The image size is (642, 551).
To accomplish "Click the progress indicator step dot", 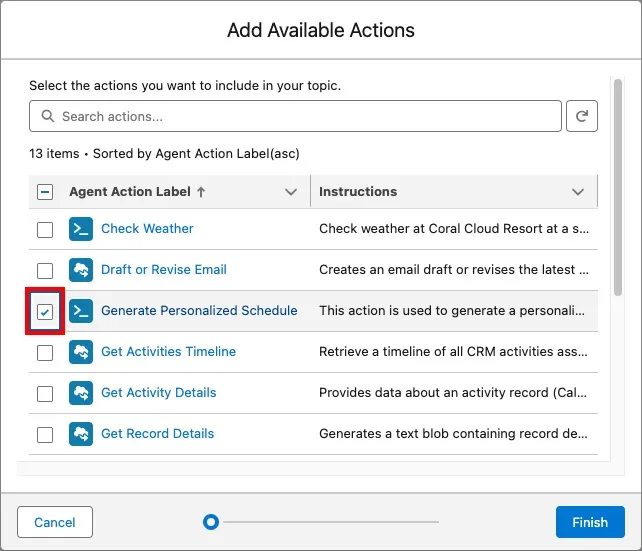I will [x=210, y=522].
